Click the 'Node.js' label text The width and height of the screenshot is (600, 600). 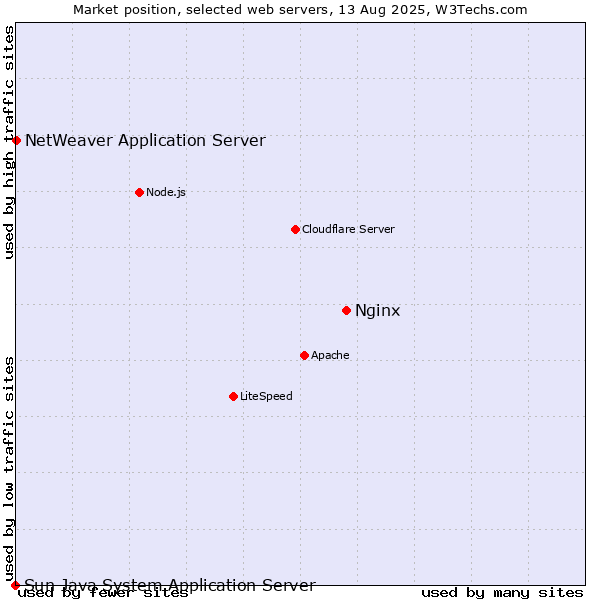pyautogui.click(x=166, y=192)
